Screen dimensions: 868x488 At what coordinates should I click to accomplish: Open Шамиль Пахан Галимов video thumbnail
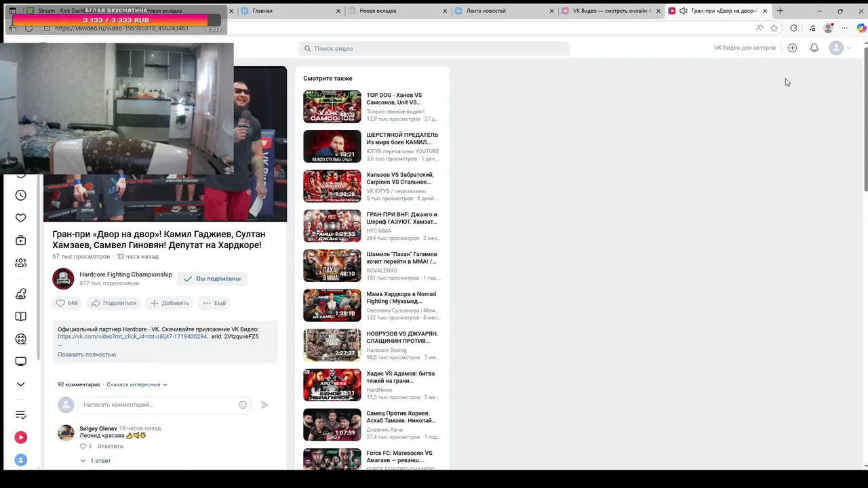point(332,266)
